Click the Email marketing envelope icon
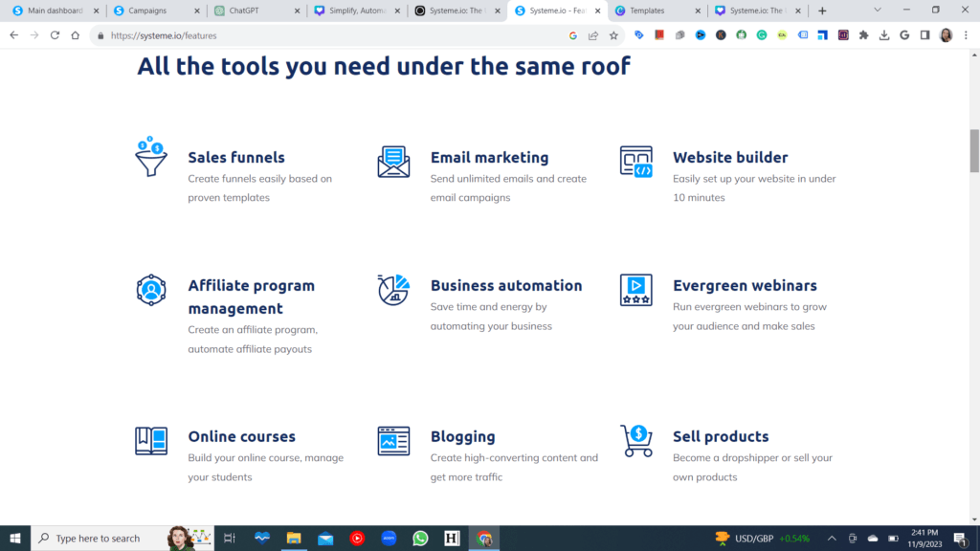This screenshot has width=980, height=551. (x=393, y=162)
